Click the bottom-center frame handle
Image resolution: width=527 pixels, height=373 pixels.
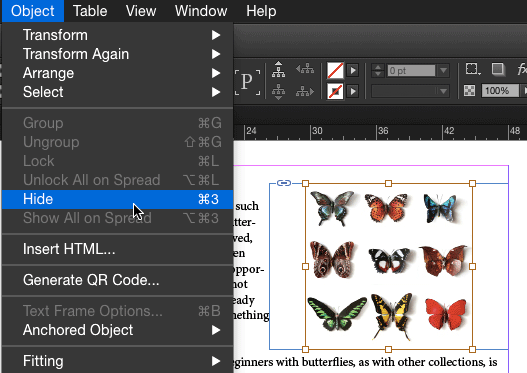point(389,349)
